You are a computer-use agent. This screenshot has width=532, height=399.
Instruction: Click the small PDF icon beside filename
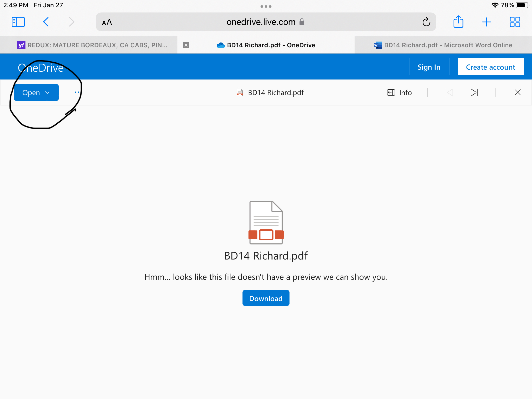coord(240,93)
